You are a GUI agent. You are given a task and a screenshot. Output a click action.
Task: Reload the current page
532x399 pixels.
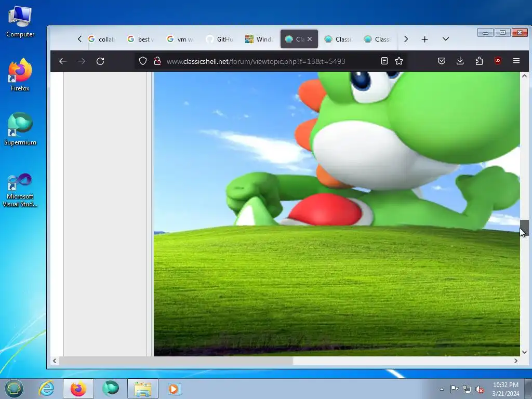click(100, 61)
